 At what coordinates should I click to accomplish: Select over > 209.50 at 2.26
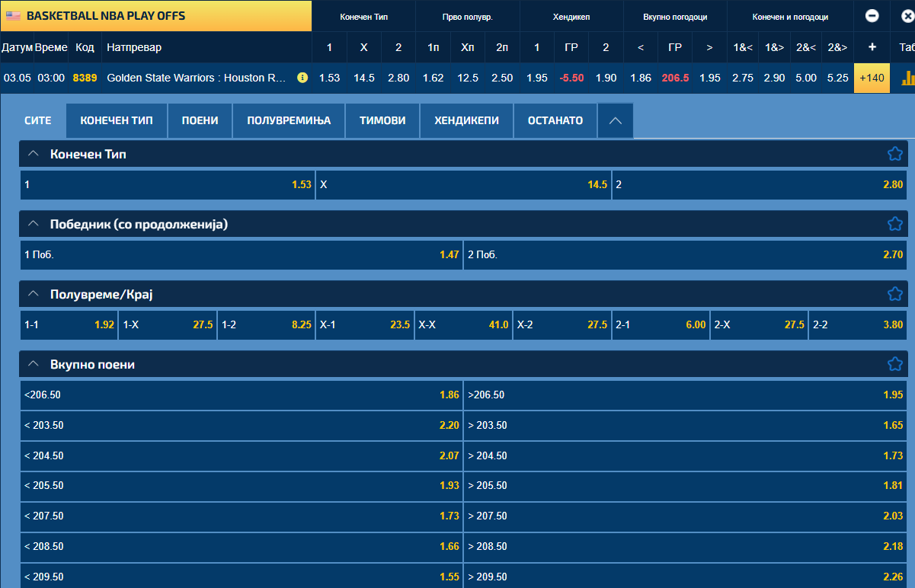tap(686, 577)
